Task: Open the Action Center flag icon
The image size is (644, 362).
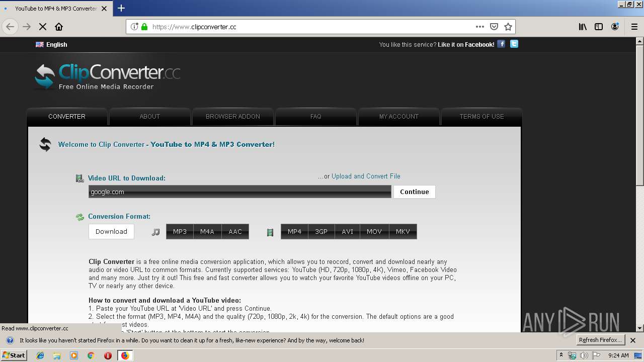Action: 596,355
